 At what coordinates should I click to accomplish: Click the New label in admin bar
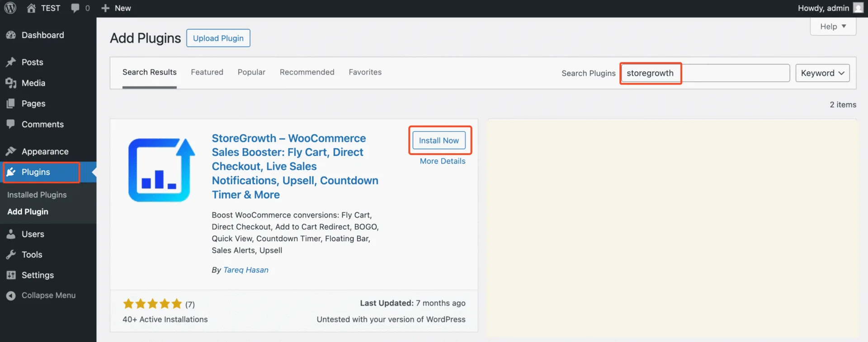click(x=123, y=8)
